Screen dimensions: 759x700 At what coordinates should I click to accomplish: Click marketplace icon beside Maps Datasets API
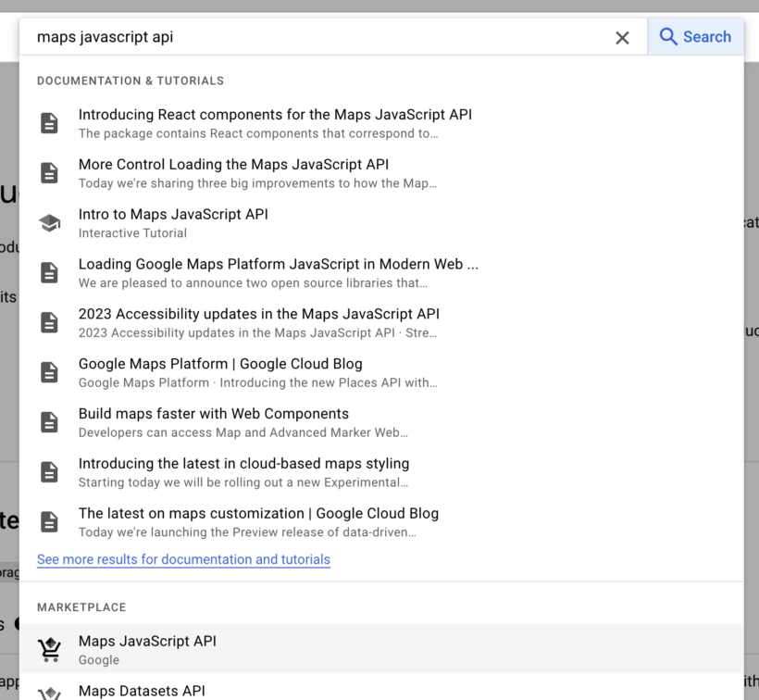(x=49, y=693)
